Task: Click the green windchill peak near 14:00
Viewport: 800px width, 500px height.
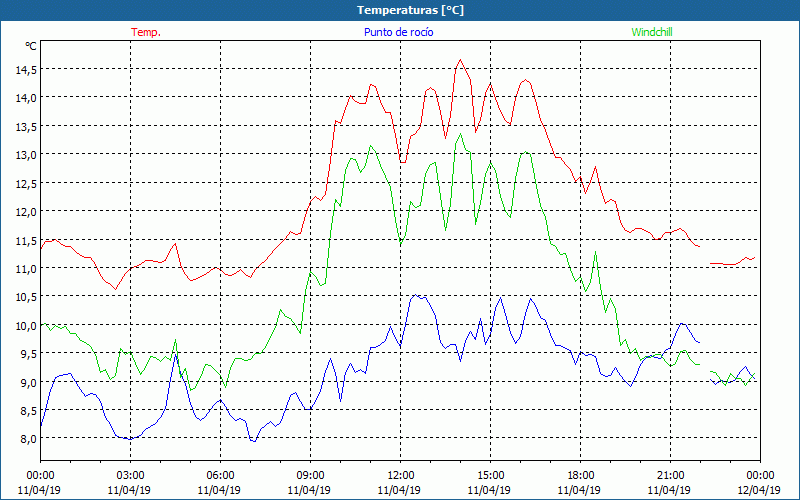Action: point(460,134)
